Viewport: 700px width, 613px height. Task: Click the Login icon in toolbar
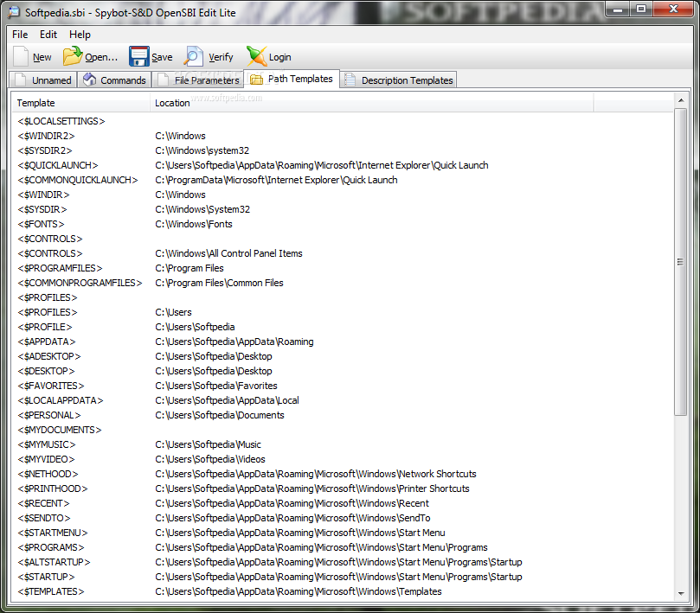(x=256, y=57)
